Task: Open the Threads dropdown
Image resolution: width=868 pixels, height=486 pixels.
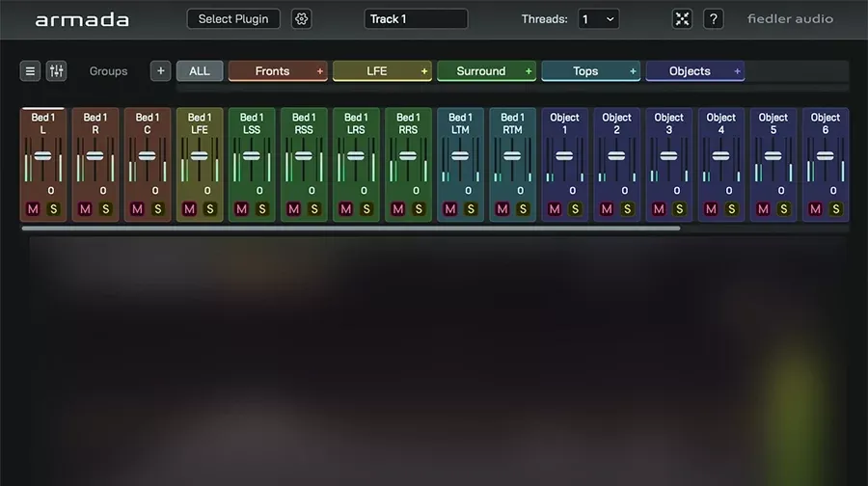Action: [x=598, y=19]
